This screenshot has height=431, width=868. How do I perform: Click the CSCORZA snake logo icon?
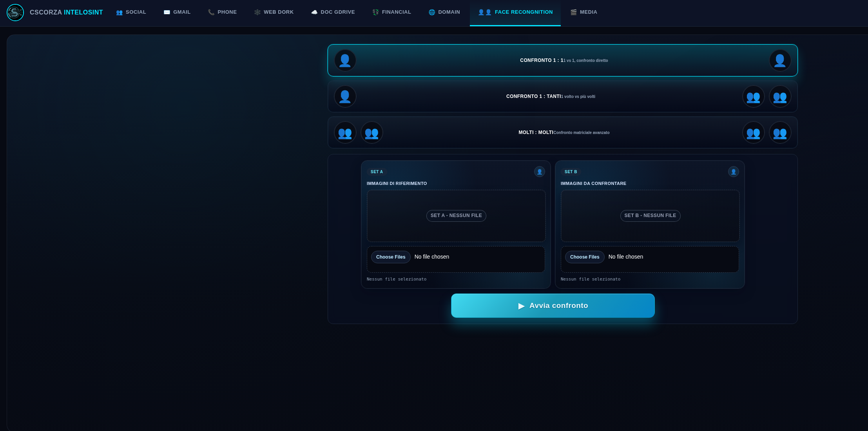[x=15, y=13]
